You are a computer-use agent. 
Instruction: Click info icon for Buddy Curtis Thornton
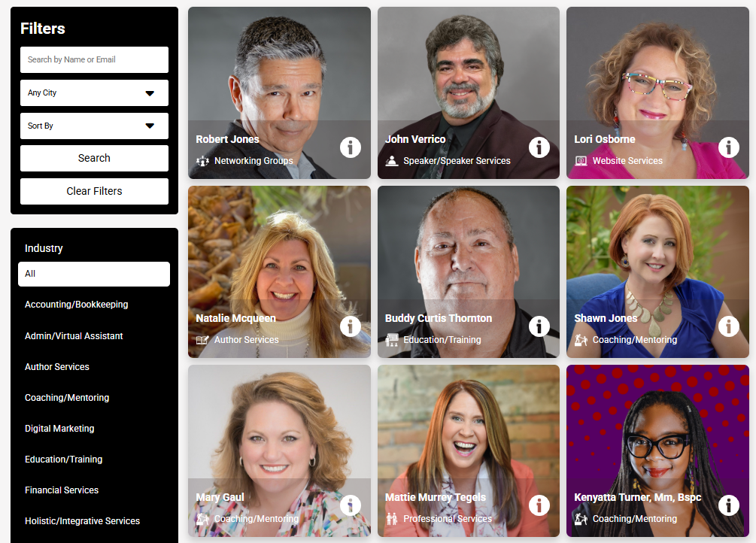(539, 326)
